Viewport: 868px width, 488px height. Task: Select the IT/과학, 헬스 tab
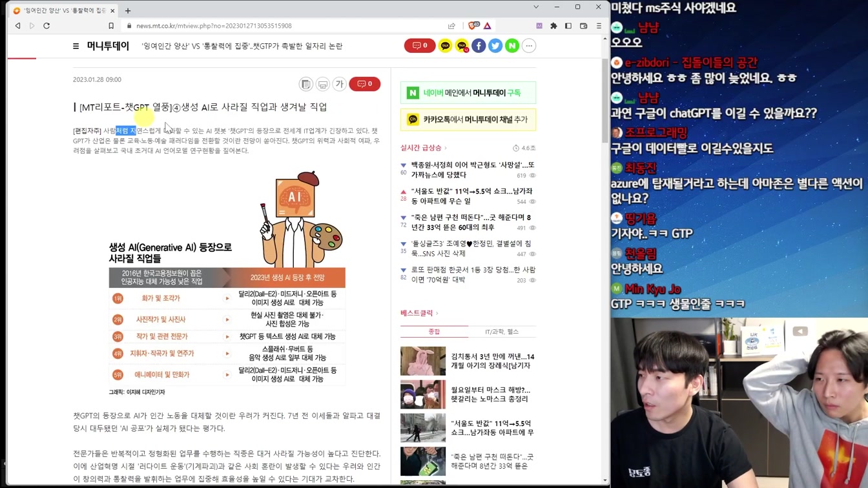coord(502,332)
